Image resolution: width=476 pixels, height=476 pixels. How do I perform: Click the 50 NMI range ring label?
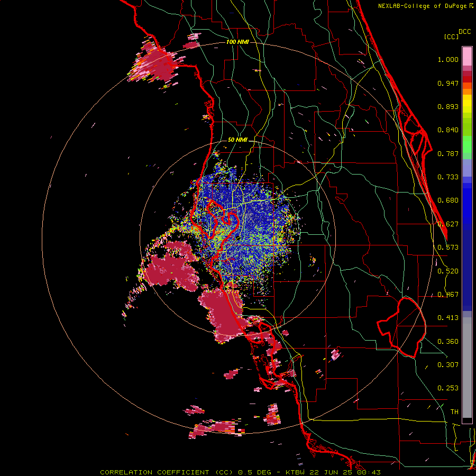(x=237, y=140)
